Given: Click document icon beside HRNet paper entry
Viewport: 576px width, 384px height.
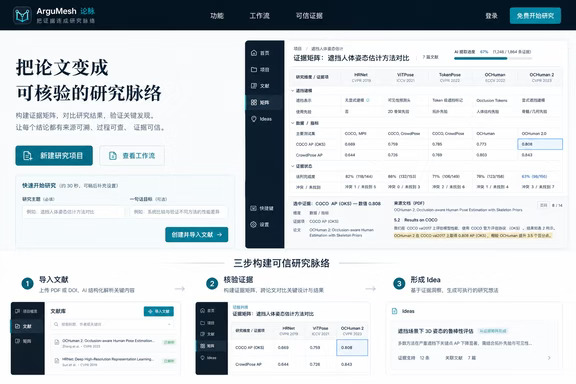Looking at the screenshot, I should (57, 360).
